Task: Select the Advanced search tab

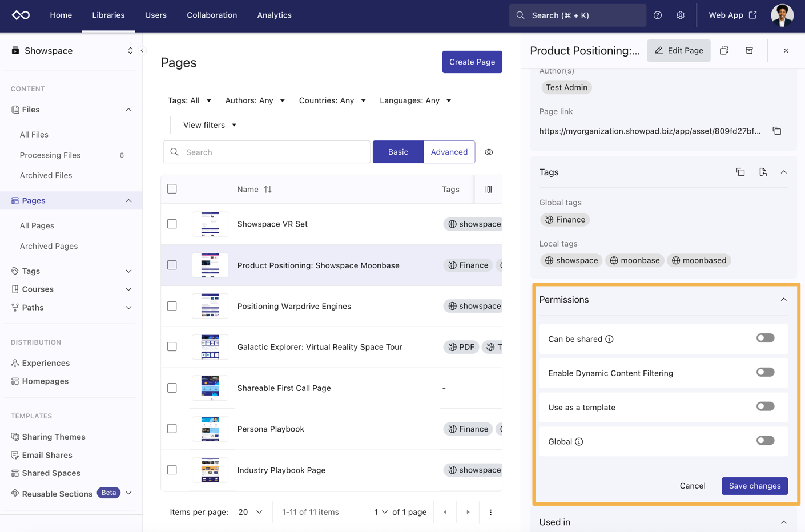Action: [449, 152]
